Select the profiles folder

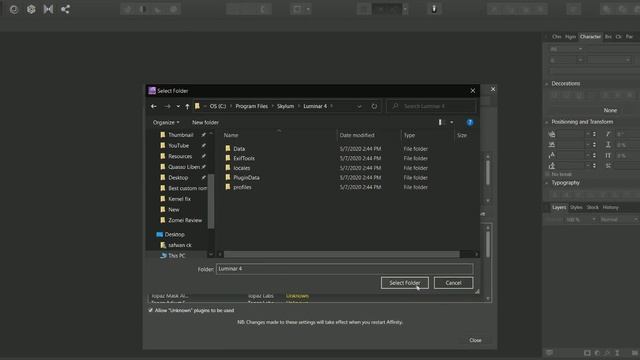pos(242,187)
